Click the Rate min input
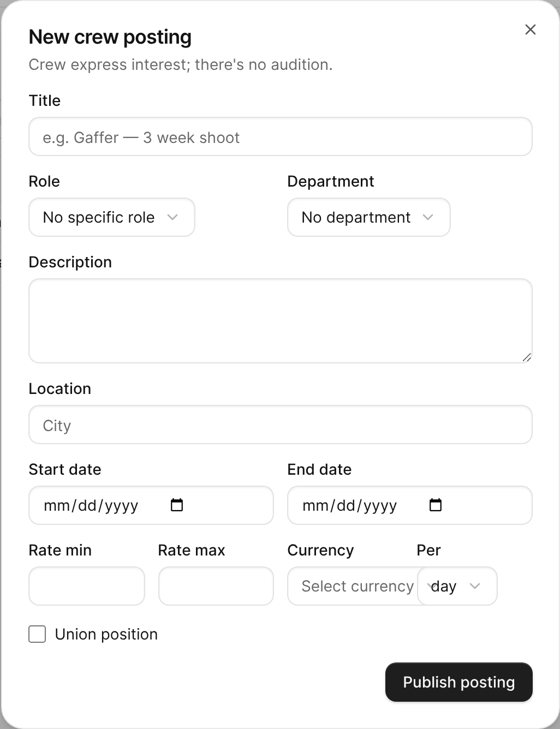This screenshot has width=560, height=729. click(x=86, y=586)
